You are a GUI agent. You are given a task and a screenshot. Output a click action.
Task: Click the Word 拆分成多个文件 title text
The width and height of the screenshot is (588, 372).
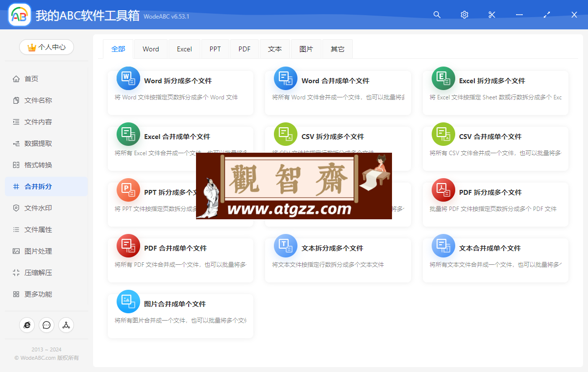pyautogui.click(x=178, y=81)
